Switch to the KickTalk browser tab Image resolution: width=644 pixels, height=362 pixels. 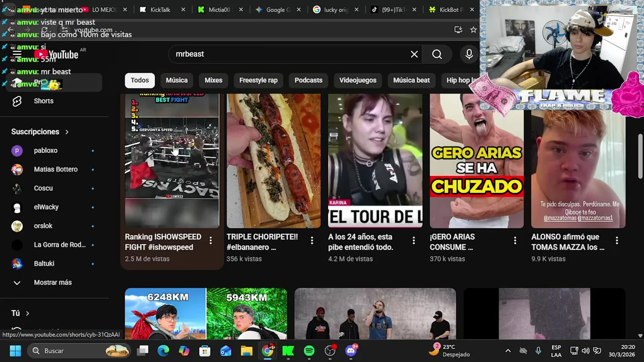160,10
